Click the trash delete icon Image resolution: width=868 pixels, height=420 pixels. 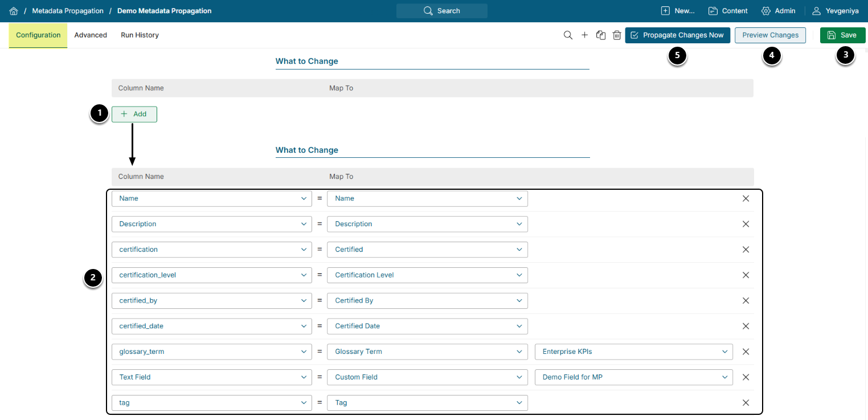[x=617, y=35]
